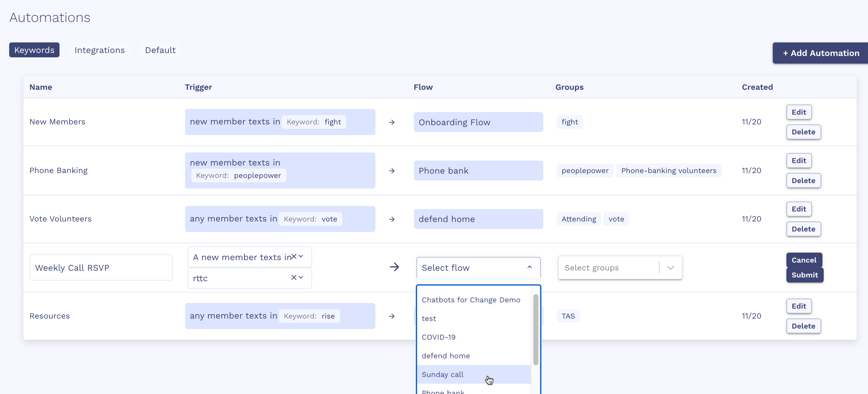Click the 'Keyword: fight' trigger chip
This screenshot has height=394, width=868.
click(x=314, y=122)
